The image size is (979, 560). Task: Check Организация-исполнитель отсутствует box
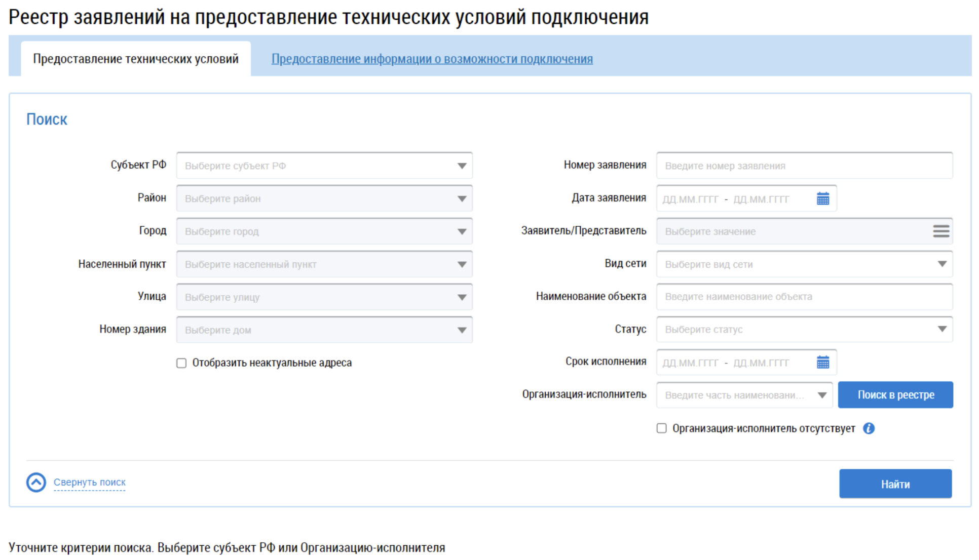tap(661, 428)
